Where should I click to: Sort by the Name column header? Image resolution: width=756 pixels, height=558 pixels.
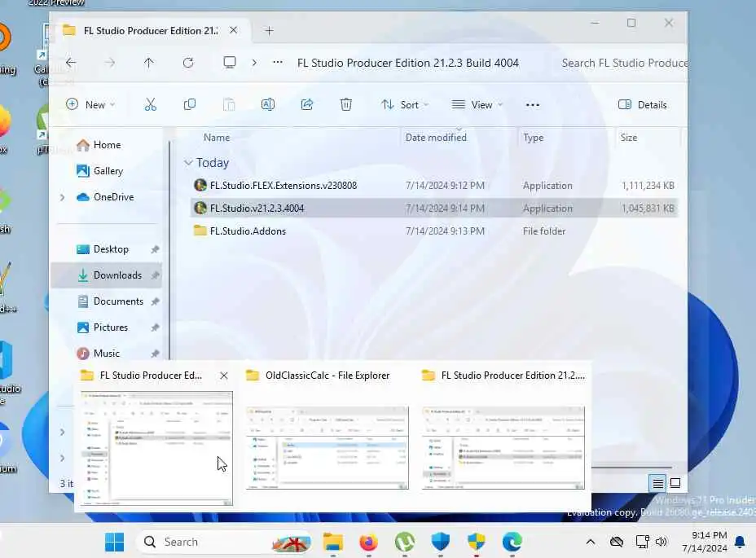pos(217,138)
